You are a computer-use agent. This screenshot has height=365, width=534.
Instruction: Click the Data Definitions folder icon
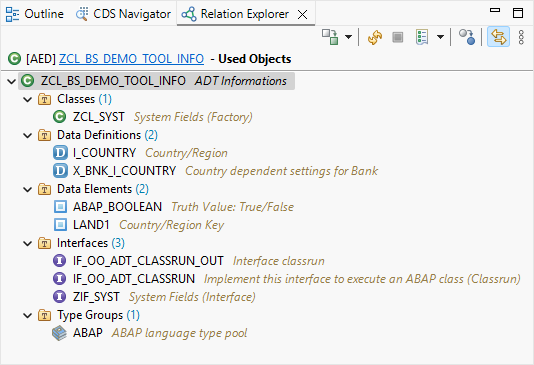pyautogui.click(x=44, y=136)
